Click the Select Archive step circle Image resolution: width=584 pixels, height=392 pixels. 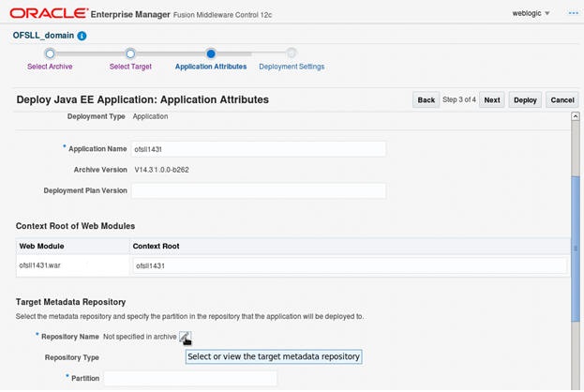pos(49,54)
